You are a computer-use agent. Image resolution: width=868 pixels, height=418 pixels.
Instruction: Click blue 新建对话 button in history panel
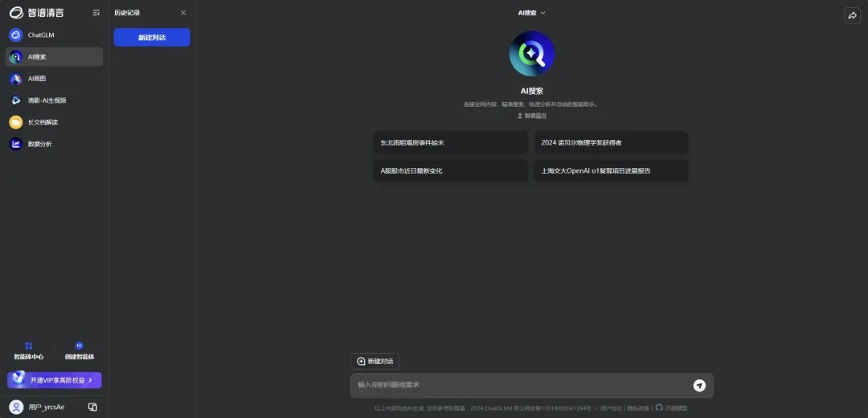point(152,37)
